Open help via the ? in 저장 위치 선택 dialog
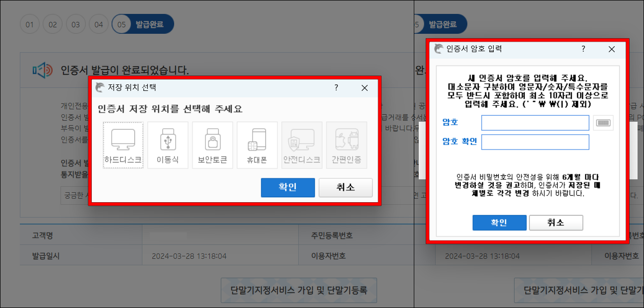The width and height of the screenshot is (644, 308). coord(336,88)
